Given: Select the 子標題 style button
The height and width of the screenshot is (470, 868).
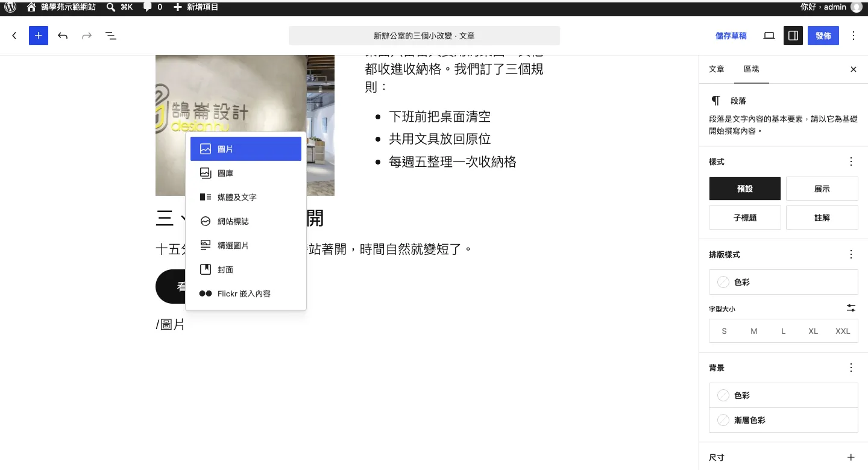Looking at the screenshot, I should pos(745,218).
